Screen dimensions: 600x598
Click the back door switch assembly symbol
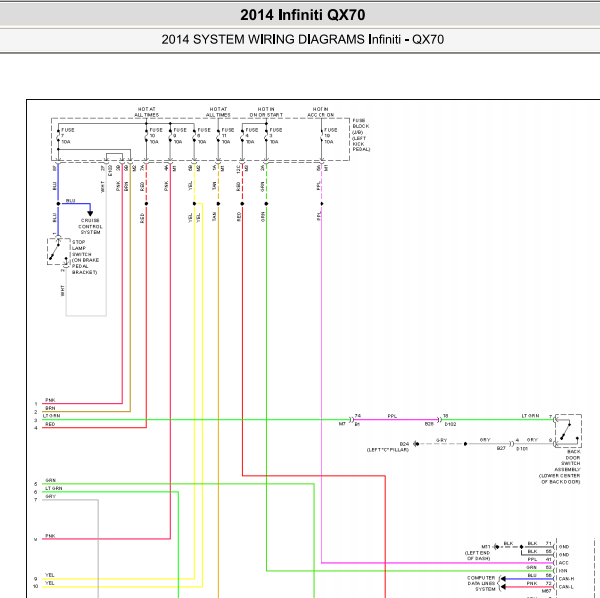569,431
